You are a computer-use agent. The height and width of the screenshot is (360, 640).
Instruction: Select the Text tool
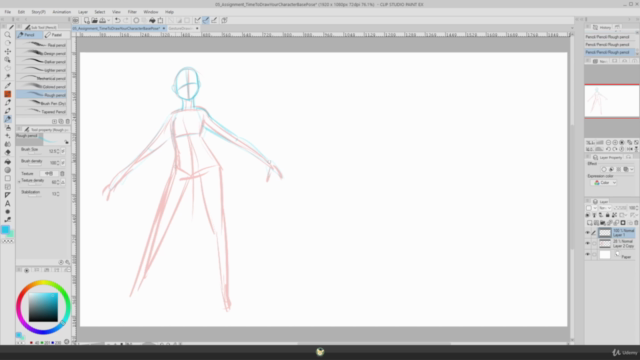(7, 203)
